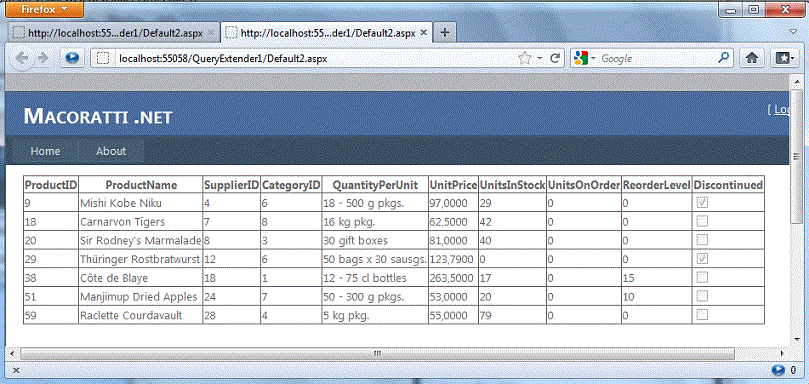Close the first Default2.aspx tab

point(211,33)
